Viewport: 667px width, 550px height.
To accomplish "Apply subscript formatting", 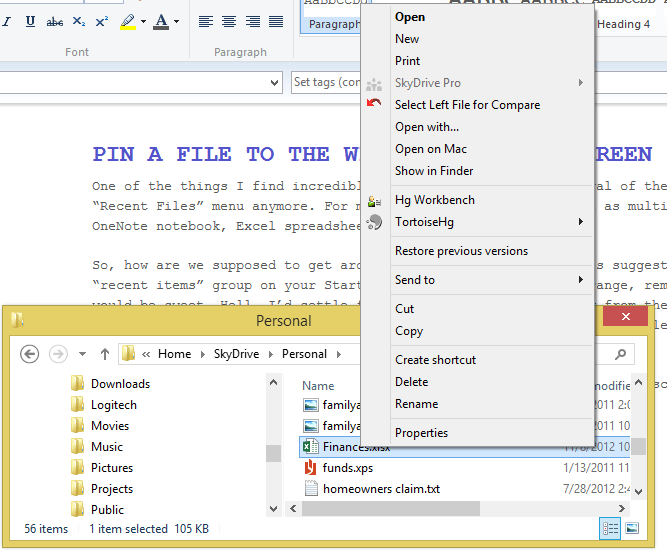I will pyautogui.click(x=79, y=21).
